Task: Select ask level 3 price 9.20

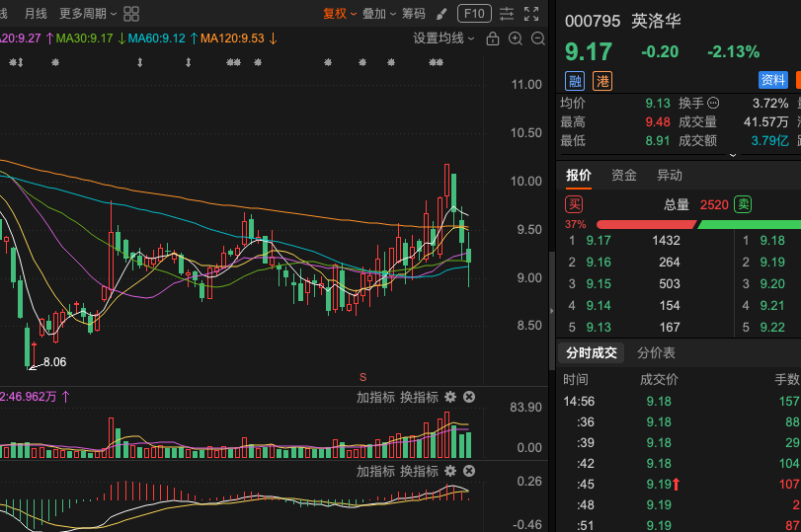Action: point(772,284)
